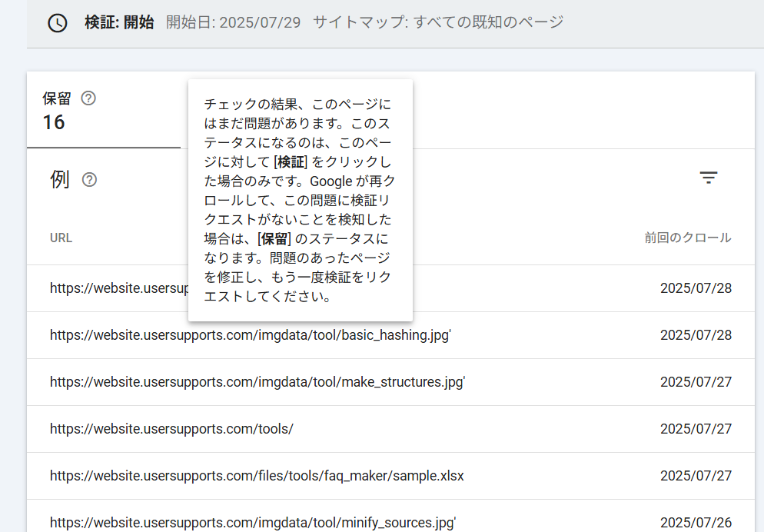Click the help icon next to 例
This screenshot has width=764, height=532.
pyautogui.click(x=89, y=180)
